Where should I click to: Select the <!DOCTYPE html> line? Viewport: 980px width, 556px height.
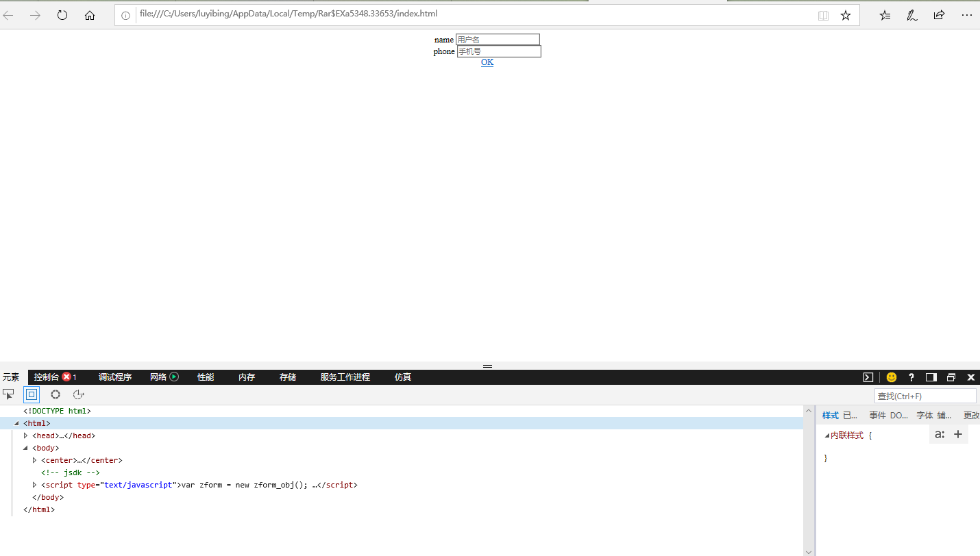click(57, 411)
